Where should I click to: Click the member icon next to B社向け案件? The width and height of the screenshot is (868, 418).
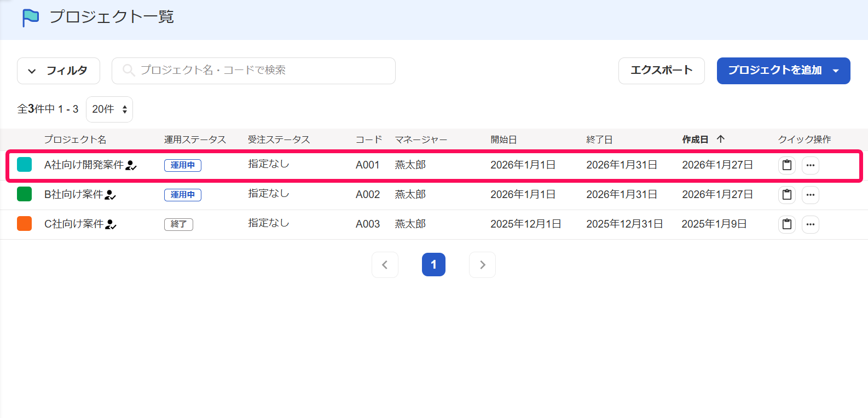click(111, 195)
